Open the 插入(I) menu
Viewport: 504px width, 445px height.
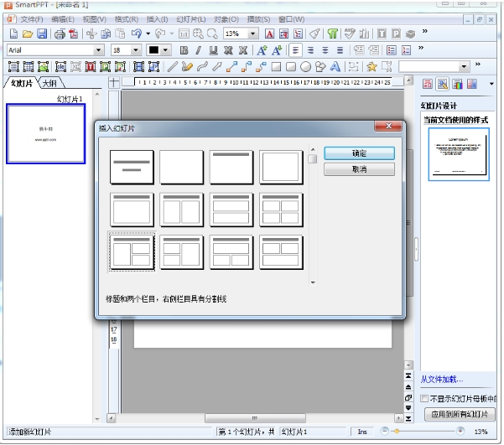157,19
